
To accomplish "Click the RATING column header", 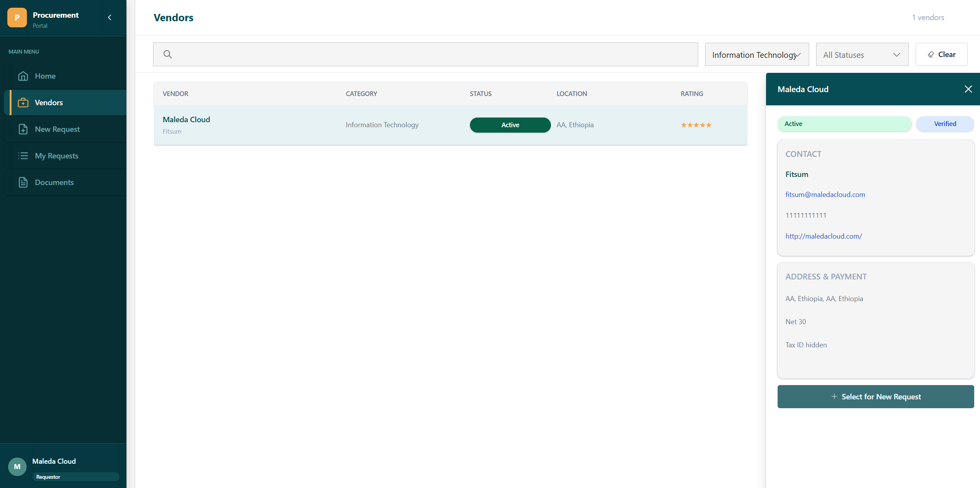I will pyautogui.click(x=692, y=94).
